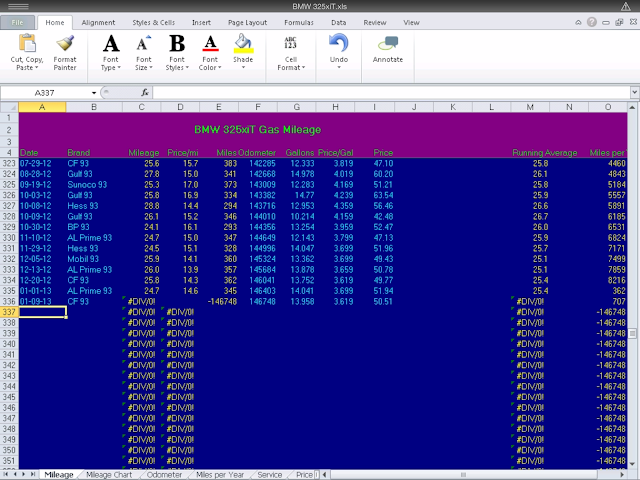
Task: Open the File tab
Action: coord(17,22)
